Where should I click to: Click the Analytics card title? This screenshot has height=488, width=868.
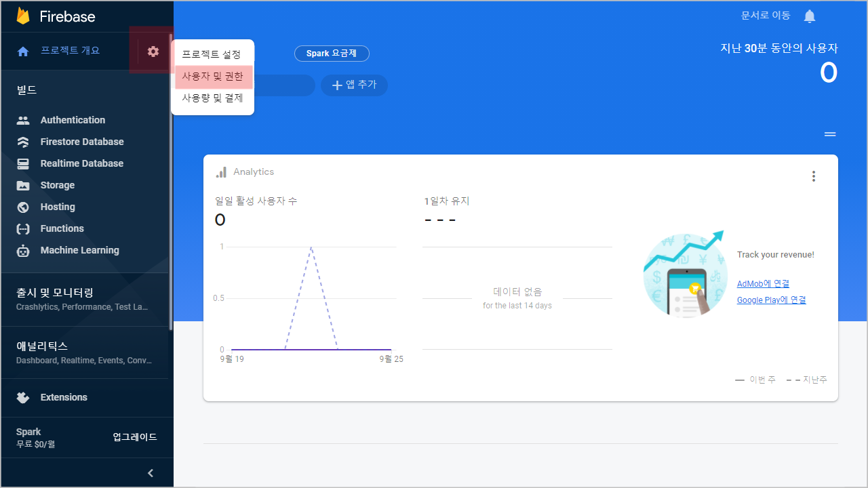[254, 172]
